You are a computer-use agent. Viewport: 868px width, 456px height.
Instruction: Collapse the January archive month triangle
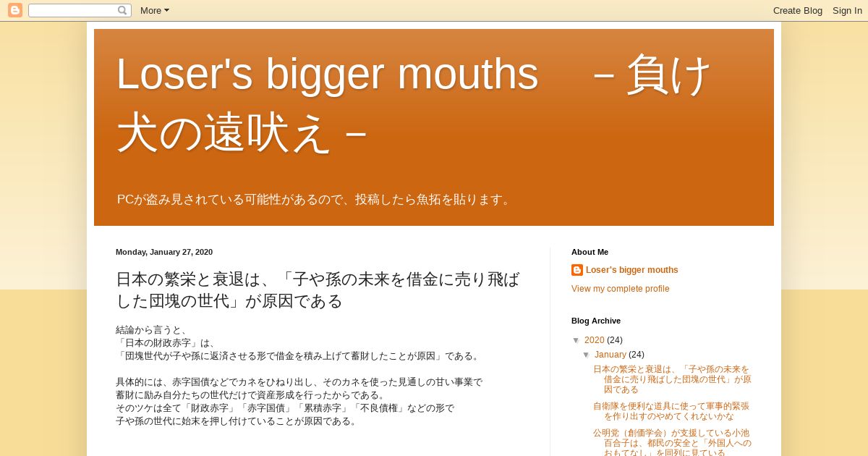tap(587, 355)
